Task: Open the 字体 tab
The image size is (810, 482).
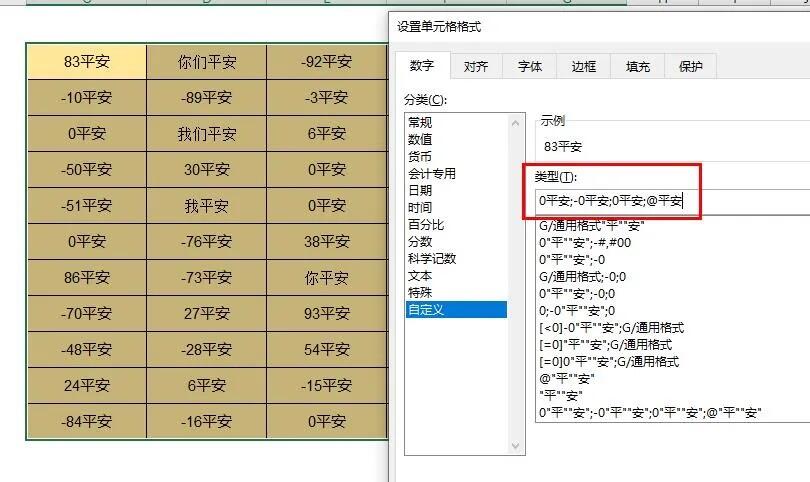Action: tap(529, 66)
